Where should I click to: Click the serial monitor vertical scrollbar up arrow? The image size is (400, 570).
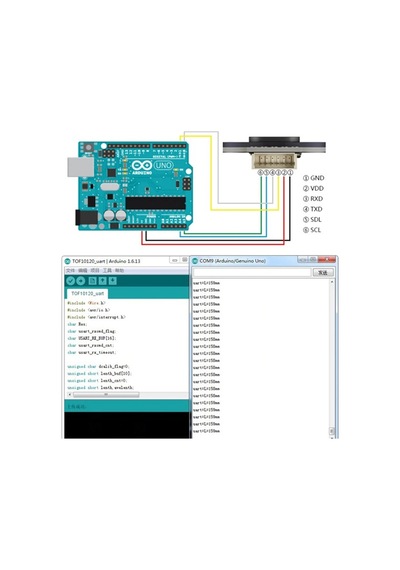tap(332, 282)
